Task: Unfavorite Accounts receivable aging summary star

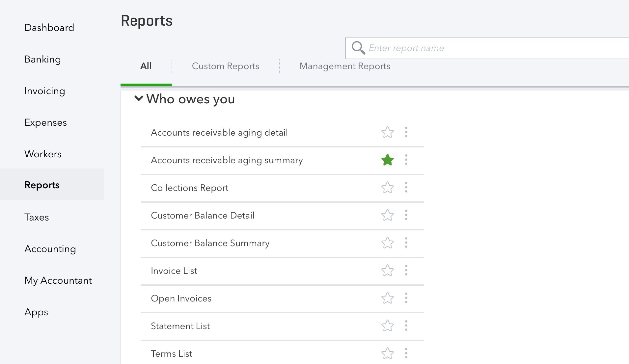Action: click(x=388, y=160)
